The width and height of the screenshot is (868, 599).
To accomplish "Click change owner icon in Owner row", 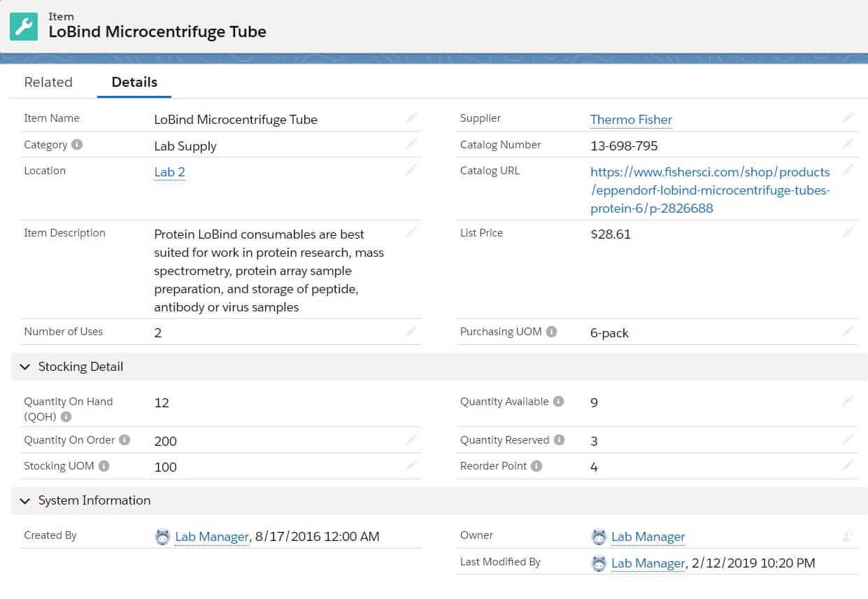I will [x=848, y=537].
